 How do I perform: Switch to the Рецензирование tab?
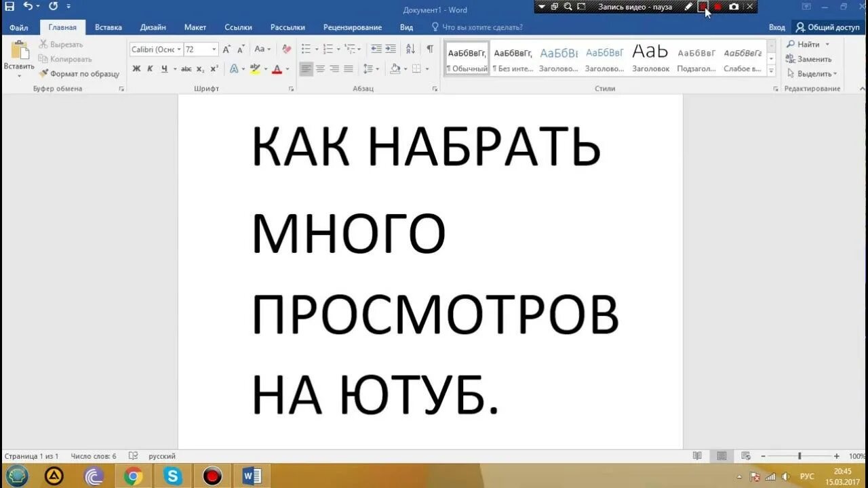click(x=353, y=27)
